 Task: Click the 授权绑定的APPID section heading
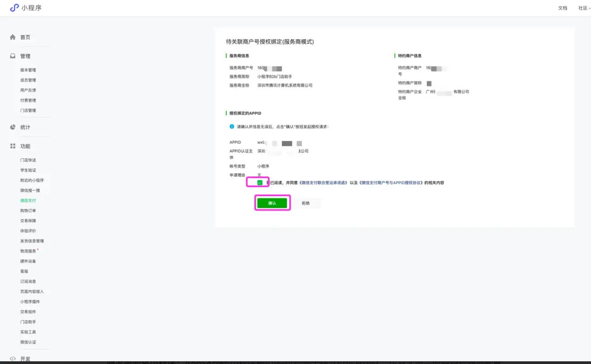(245, 113)
